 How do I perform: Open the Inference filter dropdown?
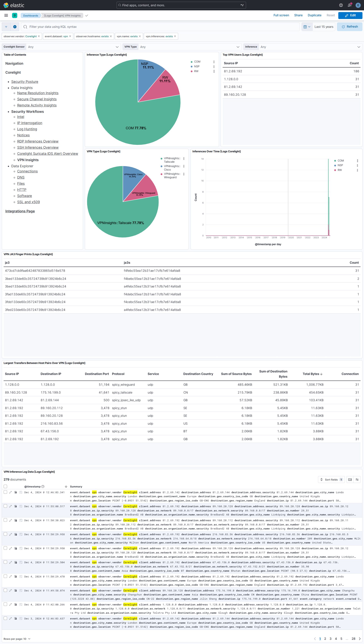310,47
